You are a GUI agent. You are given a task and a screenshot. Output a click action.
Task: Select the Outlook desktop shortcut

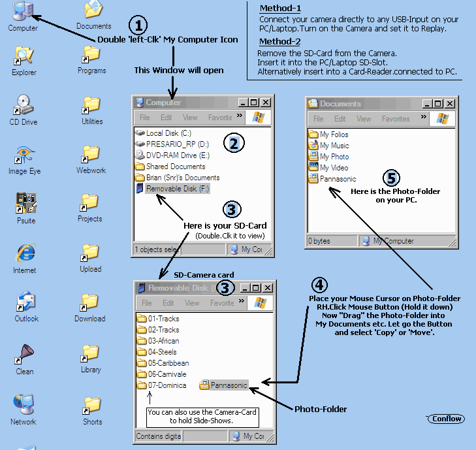click(x=26, y=304)
